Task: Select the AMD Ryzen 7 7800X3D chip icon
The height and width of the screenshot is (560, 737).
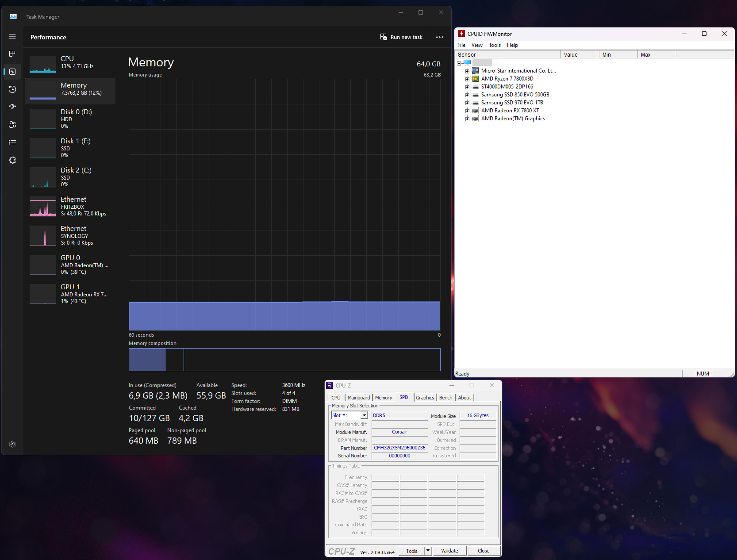Action: (x=476, y=79)
